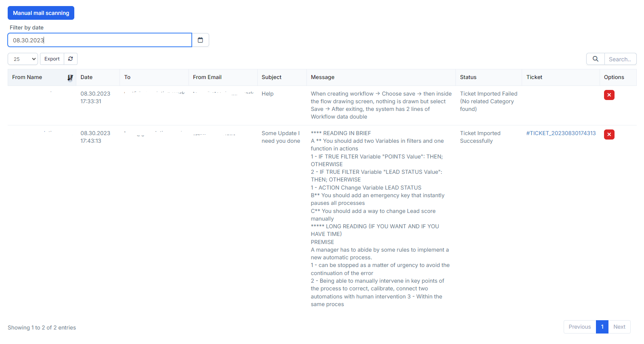Export the mail list
Viewport: 644px width, 344px height.
click(52, 59)
